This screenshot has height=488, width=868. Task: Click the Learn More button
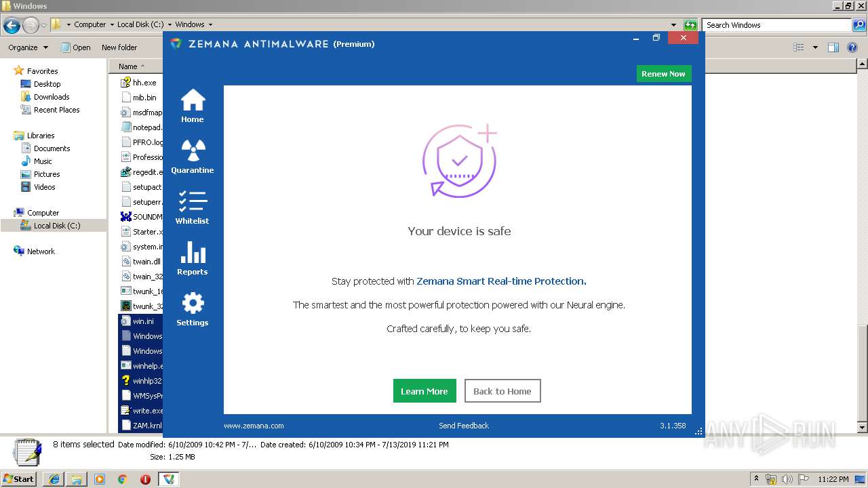click(x=425, y=391)
